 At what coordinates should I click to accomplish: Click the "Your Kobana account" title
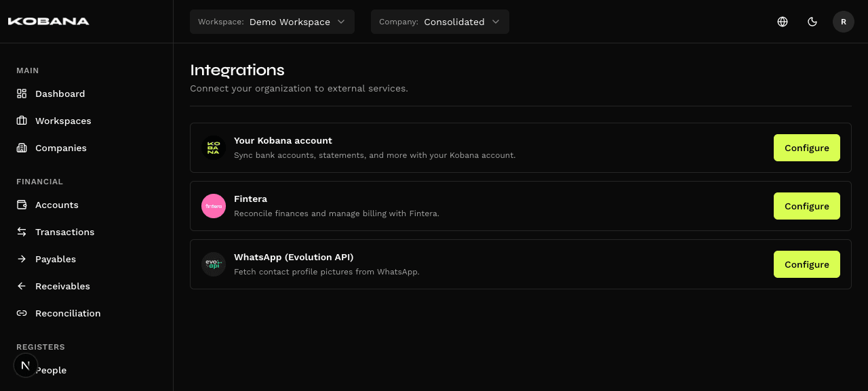[x=283, y=141]
